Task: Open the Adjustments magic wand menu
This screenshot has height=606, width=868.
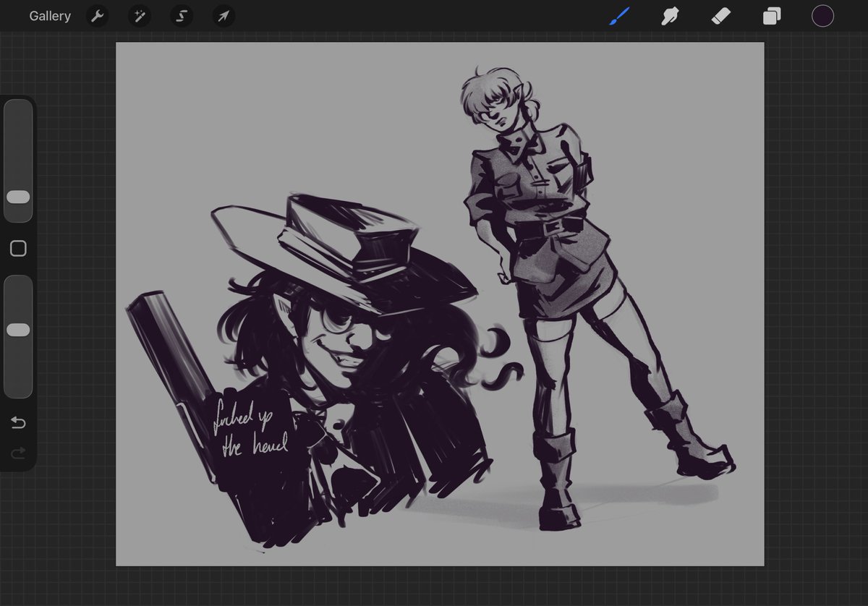Action: [140, 16]
